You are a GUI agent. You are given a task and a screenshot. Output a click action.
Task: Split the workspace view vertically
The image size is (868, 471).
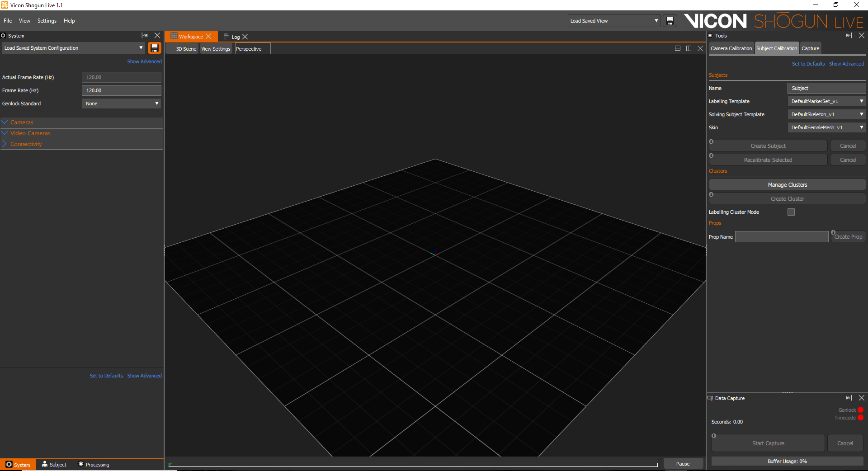(x=689, y=48)
